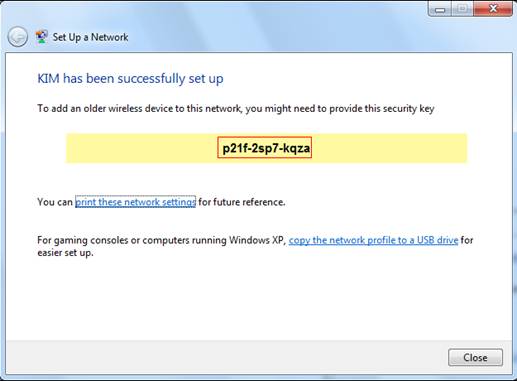Image resolution: width=517 pixels, height=381 pixels.
Task: Click the Set Up a Network title text
Action: 90,37
